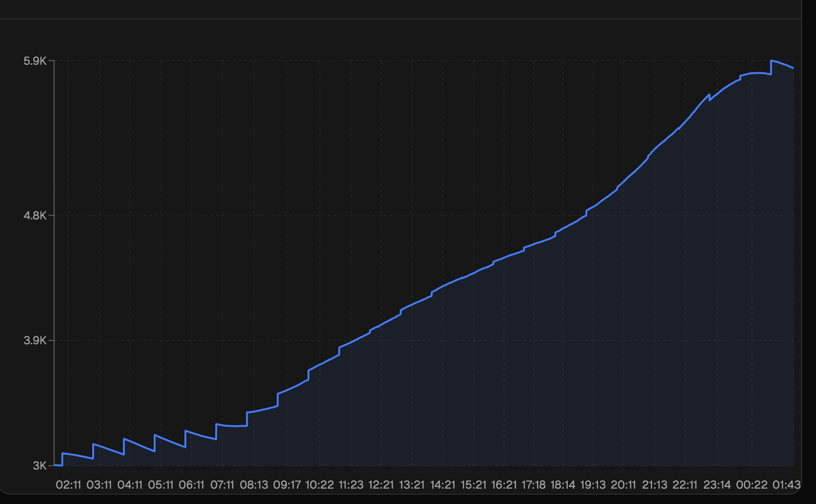Click the 03:11 time axis label
The width and height of the screenshot is (816, 504).
point(99,485)
